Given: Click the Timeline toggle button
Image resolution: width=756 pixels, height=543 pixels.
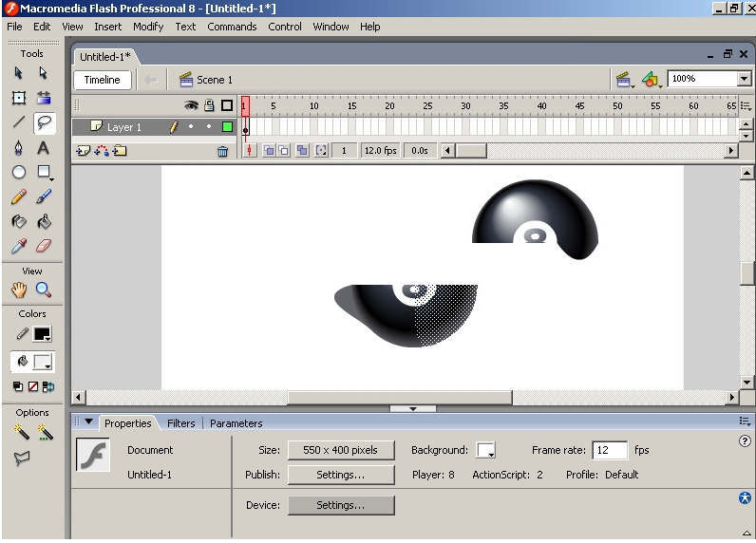Looking at the screenshot, I should pyautogui.click(x=103, y=80).
